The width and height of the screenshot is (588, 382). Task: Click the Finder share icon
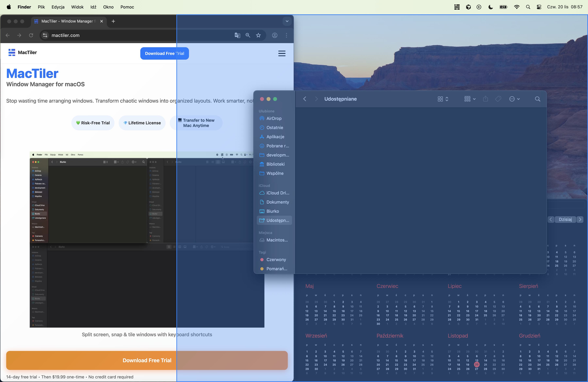point(485,99)
